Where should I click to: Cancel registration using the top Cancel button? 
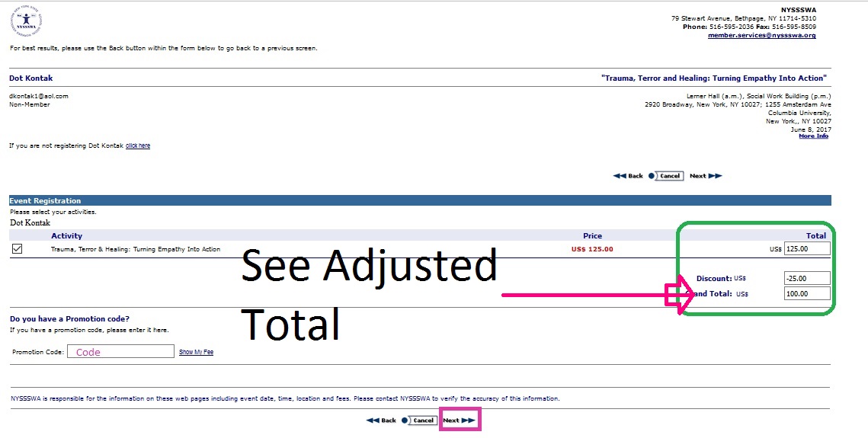pos(669,176)
